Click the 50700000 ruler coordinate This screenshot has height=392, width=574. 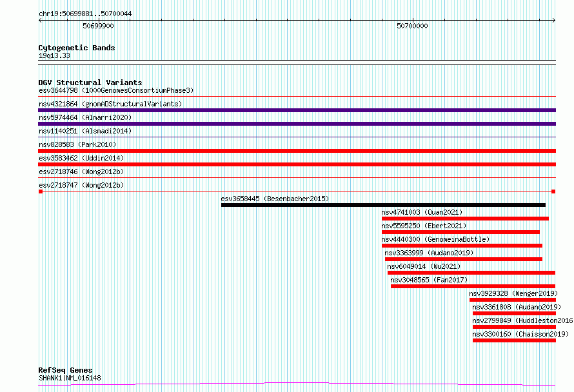click(x=412, y=26)
